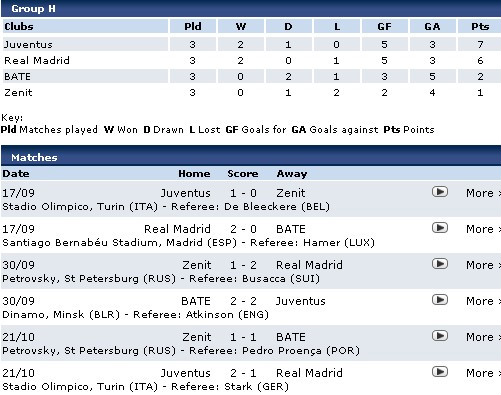Open More for Juventus 1-0 Zenit

[483, 193]
